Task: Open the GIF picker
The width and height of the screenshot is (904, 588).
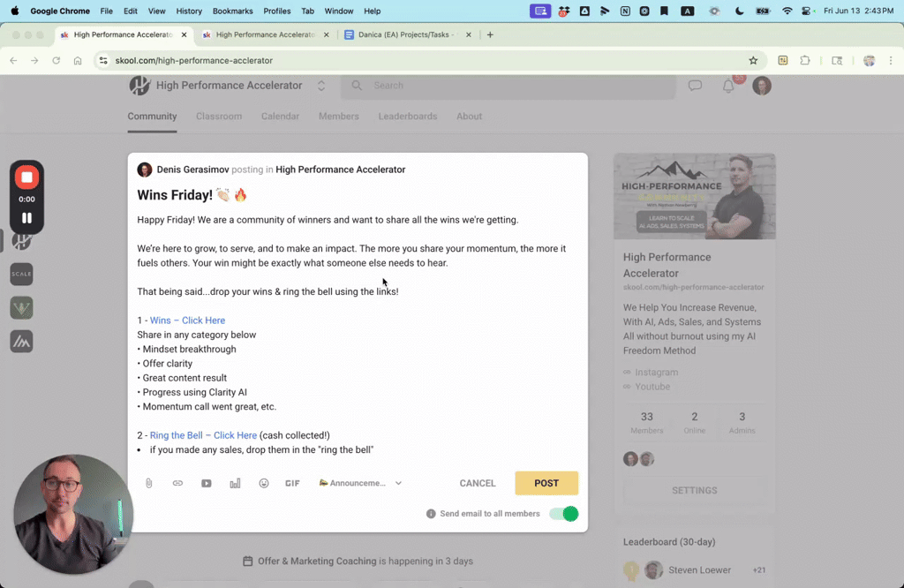Action: [292, 483]
